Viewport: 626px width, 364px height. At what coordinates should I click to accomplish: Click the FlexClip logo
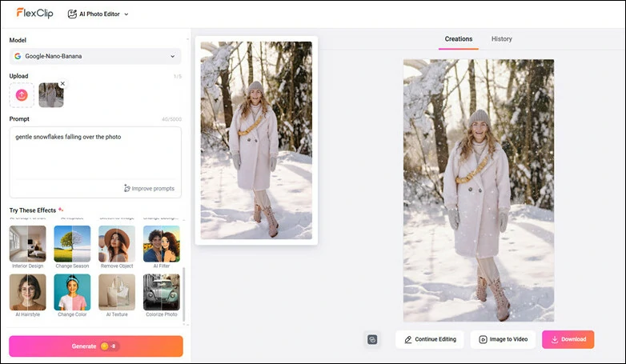34,13
